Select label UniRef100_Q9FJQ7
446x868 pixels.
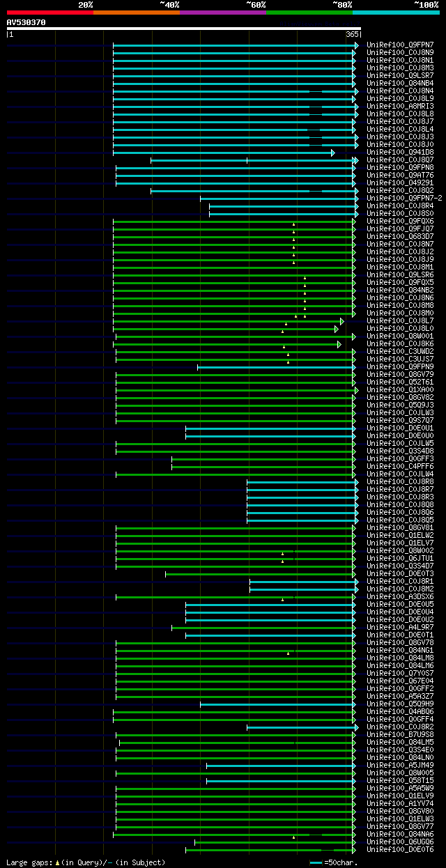point(400,229)
